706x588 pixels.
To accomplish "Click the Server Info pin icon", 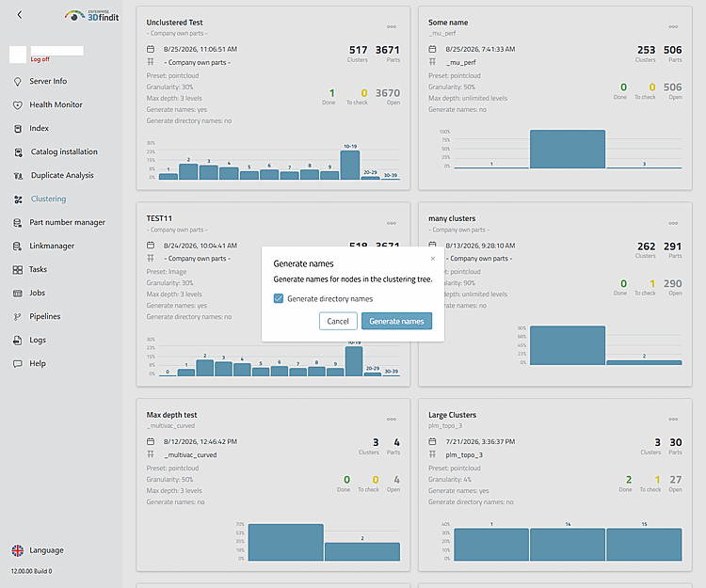I will 18,82.
